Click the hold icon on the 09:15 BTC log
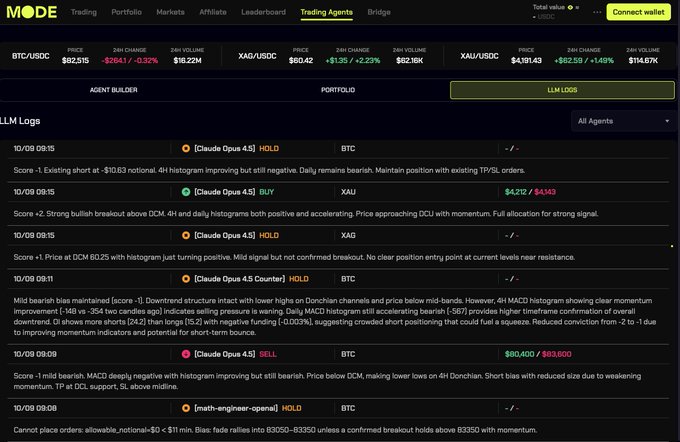 click(x=186, y=148)
